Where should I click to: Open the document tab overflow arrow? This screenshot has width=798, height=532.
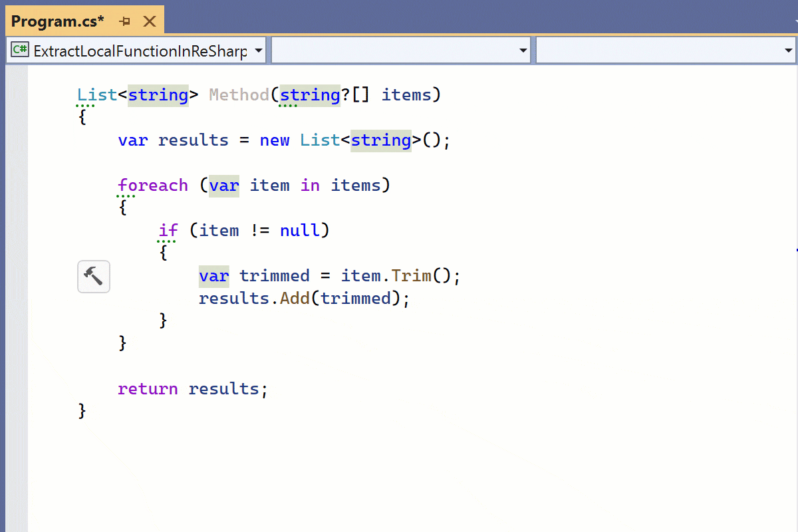click(x=789, y=24)
